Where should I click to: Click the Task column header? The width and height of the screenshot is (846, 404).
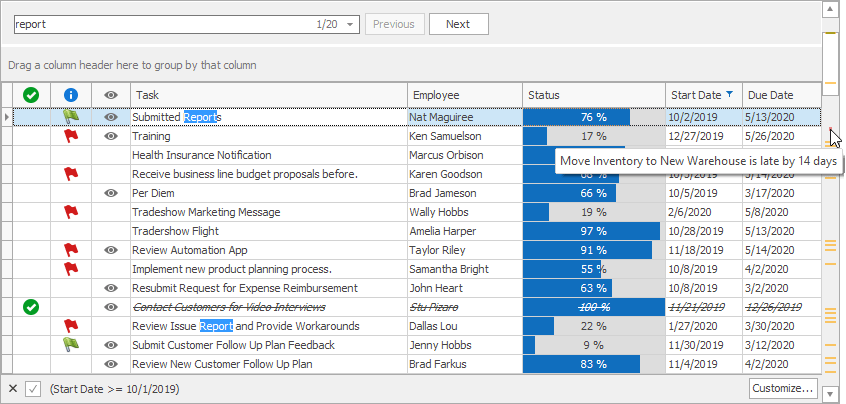pyautogui.click(x=268, y=95)
